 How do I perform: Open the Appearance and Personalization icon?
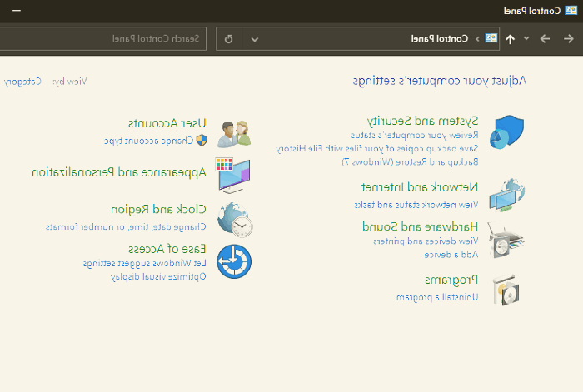click(x=234, y=175)
